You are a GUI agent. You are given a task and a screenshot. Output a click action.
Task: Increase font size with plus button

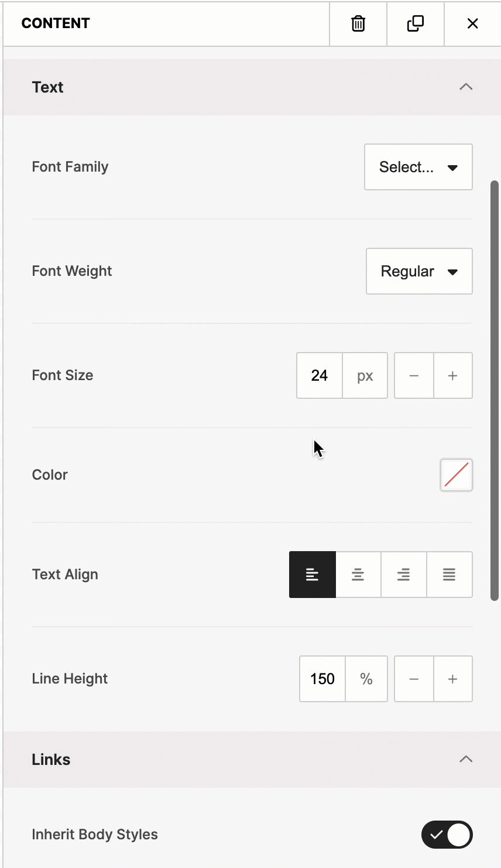[x=453, y=375]
